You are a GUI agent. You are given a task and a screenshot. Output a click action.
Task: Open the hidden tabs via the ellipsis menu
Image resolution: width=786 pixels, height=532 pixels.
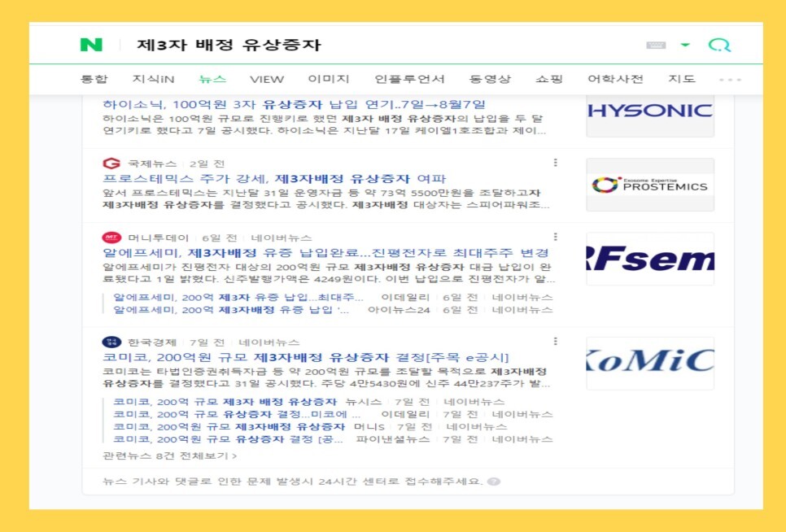pos(728,79)
